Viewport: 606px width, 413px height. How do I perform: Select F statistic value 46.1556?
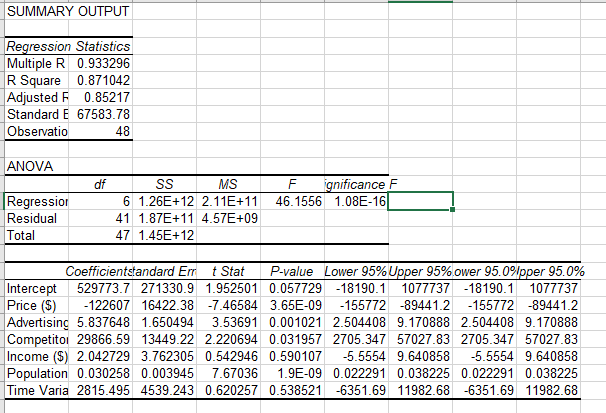tap(293, 201)
